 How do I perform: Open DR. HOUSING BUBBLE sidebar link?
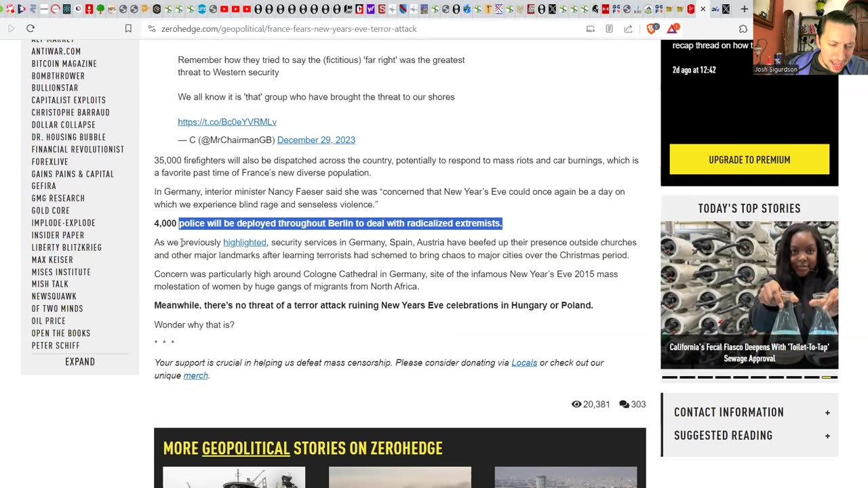[x=68, y=137]
